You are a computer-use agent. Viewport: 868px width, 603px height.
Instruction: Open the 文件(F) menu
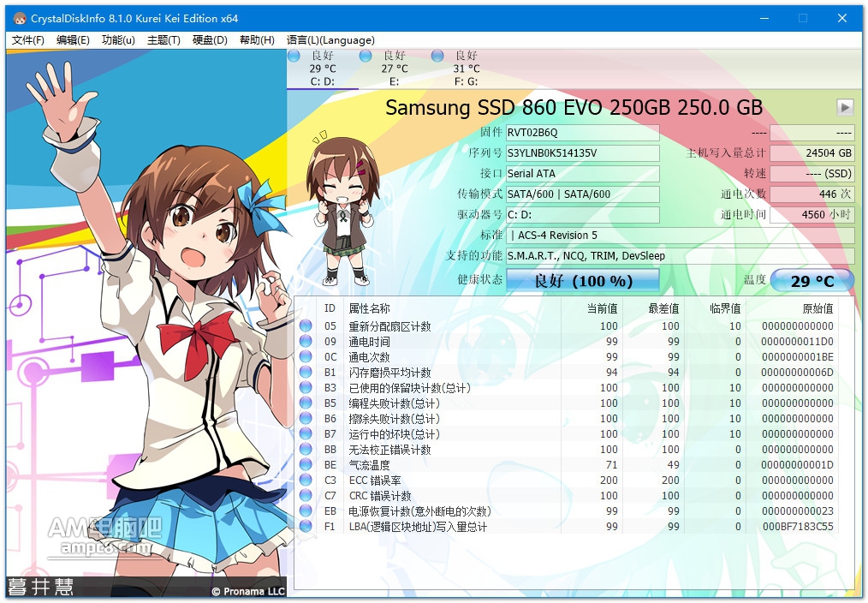27,40
